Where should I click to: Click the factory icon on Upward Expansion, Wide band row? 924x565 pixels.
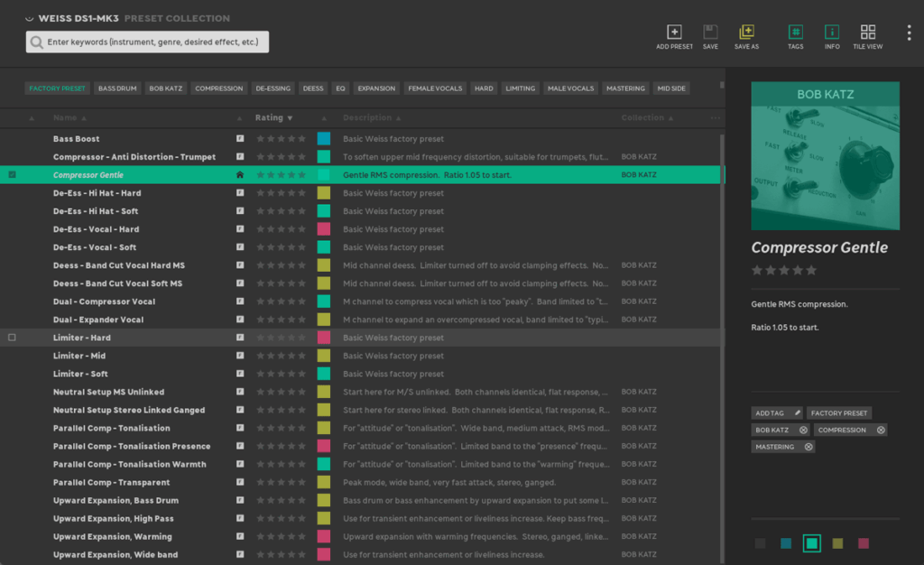240,554
